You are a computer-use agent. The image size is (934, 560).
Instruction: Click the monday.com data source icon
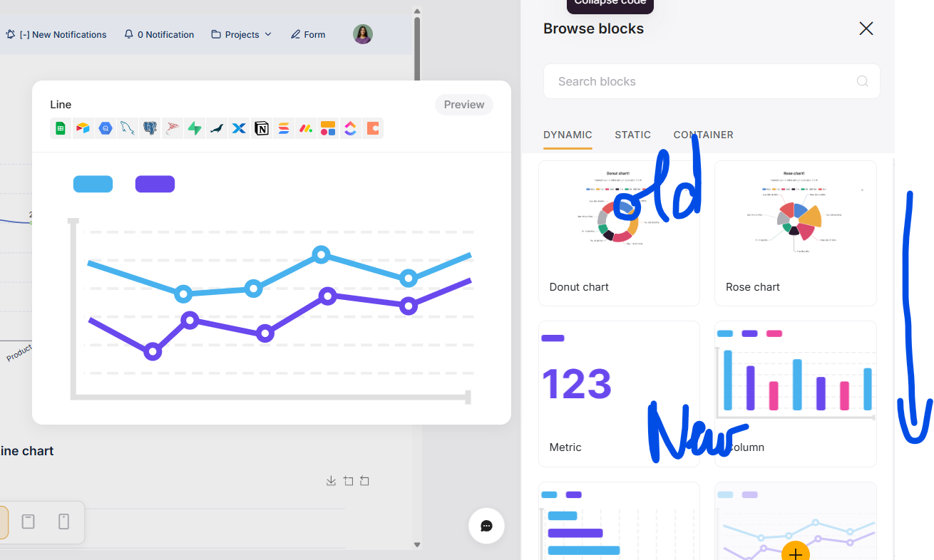coord(306,128)
